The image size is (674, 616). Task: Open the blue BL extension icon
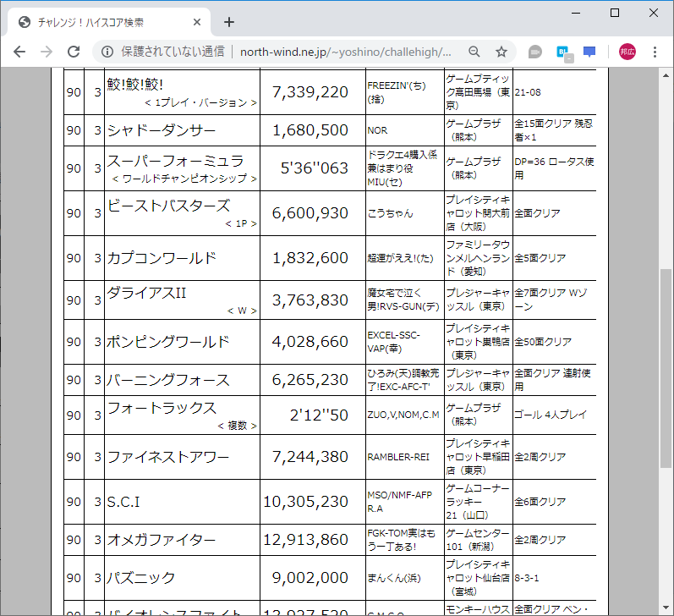pyautogui.click(x=564, y=53)
